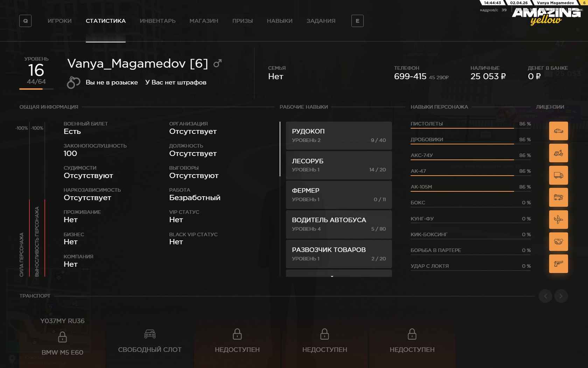This screenshot has width=588, height=368.
Task: Click the car license icon
Action: tap(558, 131)
